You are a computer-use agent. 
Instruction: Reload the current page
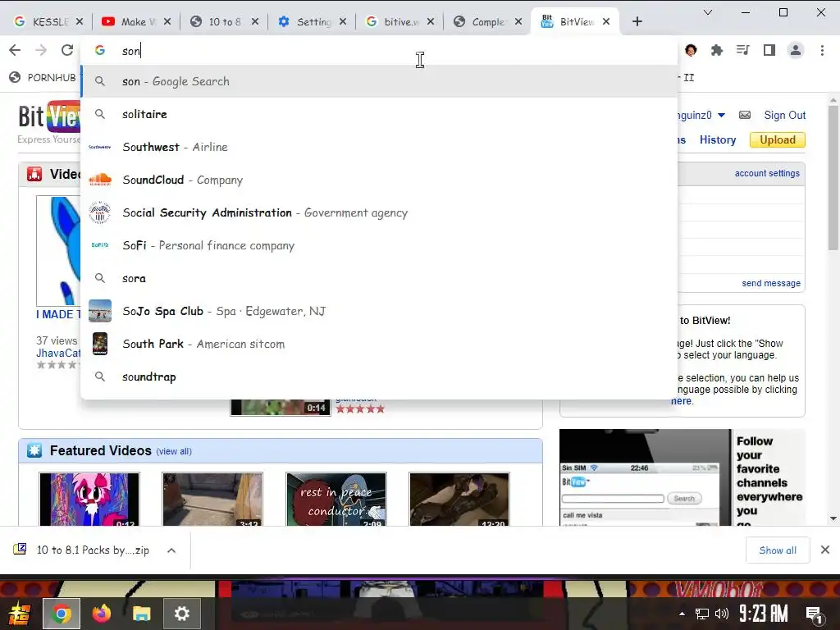pyautogui.click(x=67, y=50)
